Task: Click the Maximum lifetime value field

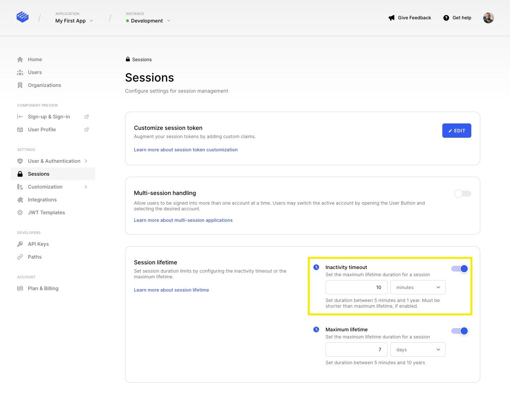Action: (x=356, y=350)
